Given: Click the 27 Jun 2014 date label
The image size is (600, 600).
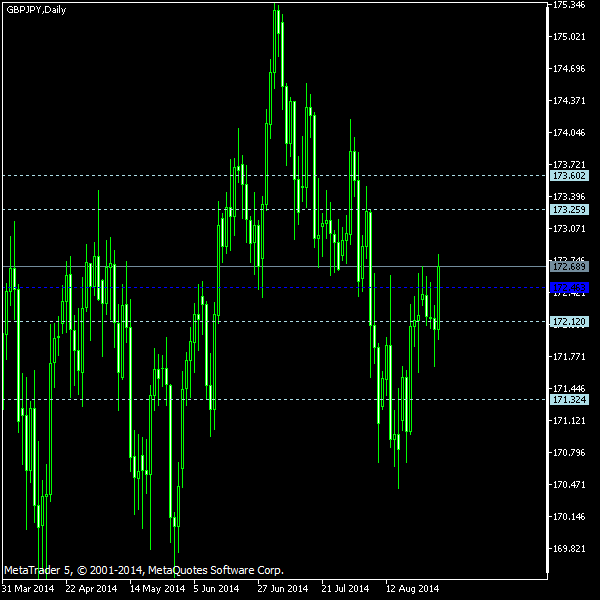Looking at the screenshot, I should [x=283, y=589].
